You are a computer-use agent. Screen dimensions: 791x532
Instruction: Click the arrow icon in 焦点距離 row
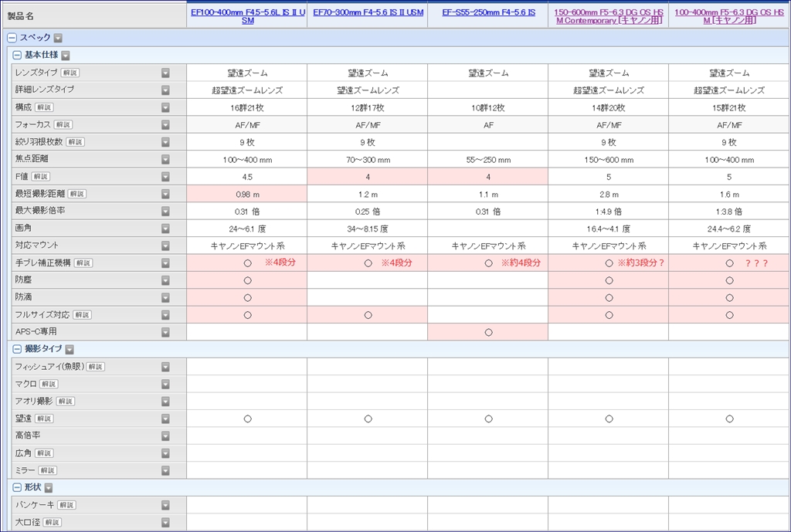(x=165, y=159)
